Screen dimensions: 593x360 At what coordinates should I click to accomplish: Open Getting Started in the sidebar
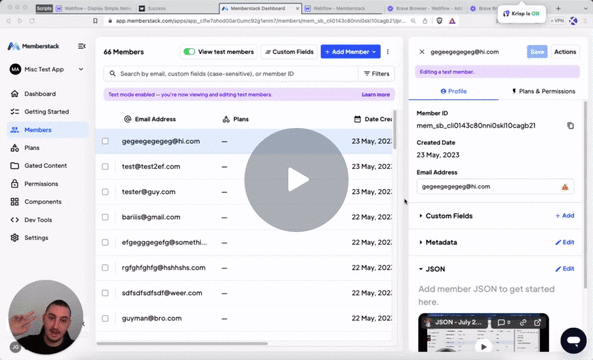47,112
